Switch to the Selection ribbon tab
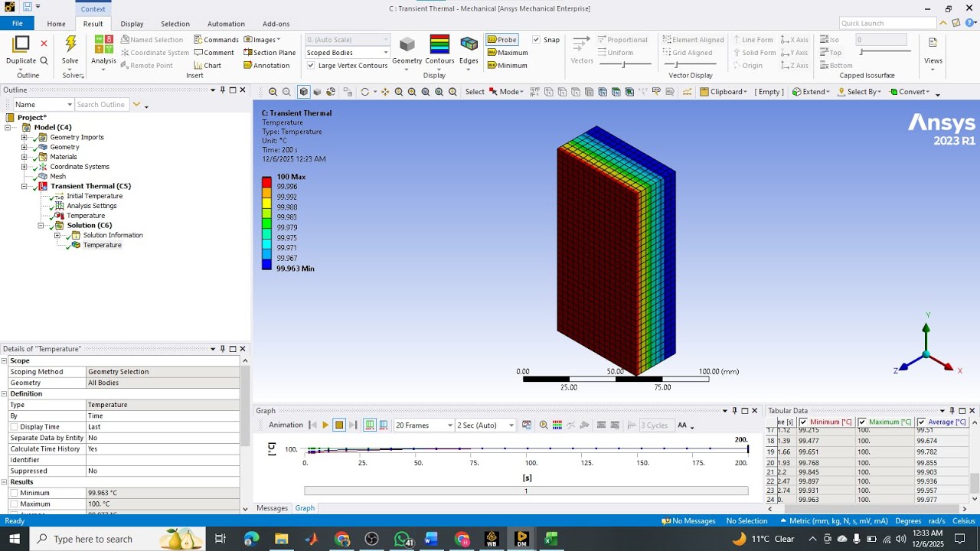The width and height of the screenshot is (980, 551). pyautogui.click(x=175, y=24)
